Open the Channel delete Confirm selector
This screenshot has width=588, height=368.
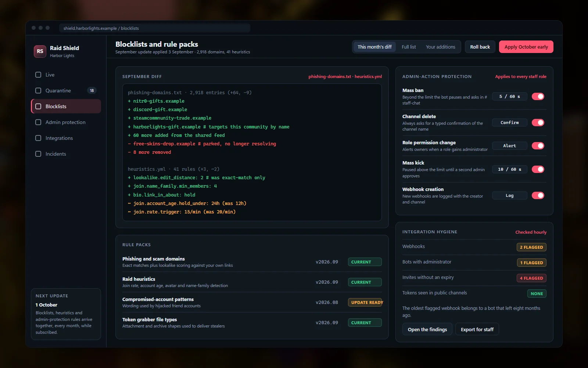coord(510,123)
